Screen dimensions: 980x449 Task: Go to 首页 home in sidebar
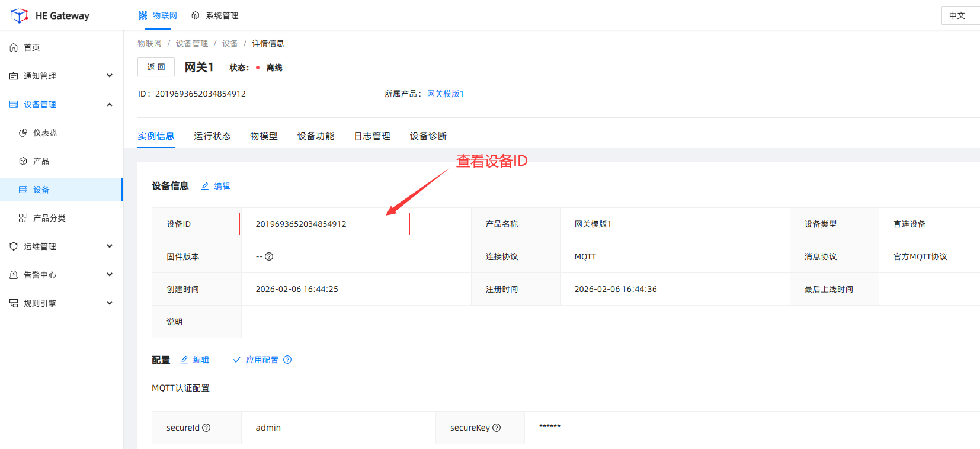pos(31,47)
